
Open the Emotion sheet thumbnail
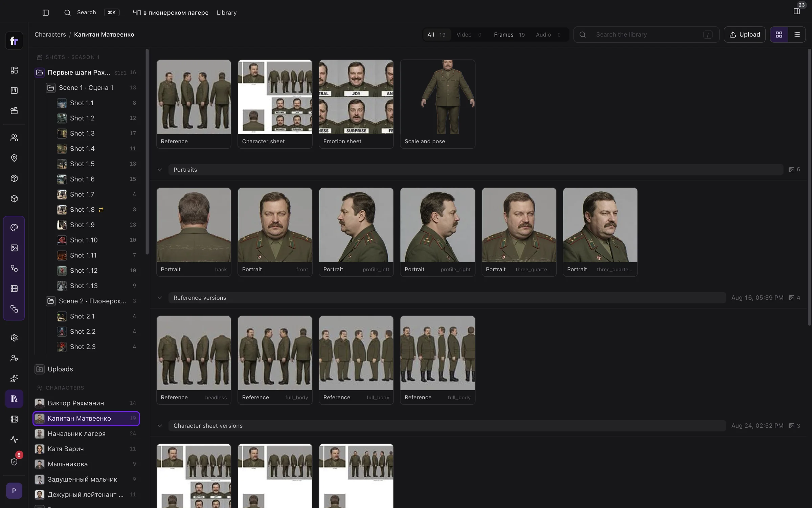356,97
